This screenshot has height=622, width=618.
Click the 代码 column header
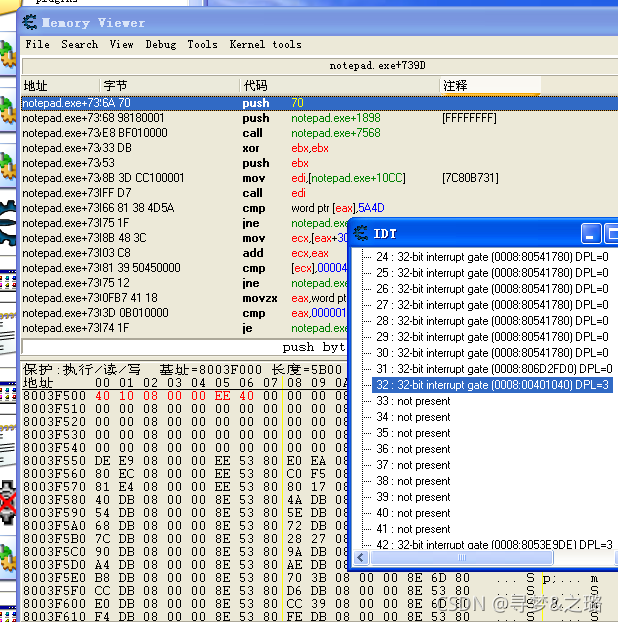coord(340,85)
